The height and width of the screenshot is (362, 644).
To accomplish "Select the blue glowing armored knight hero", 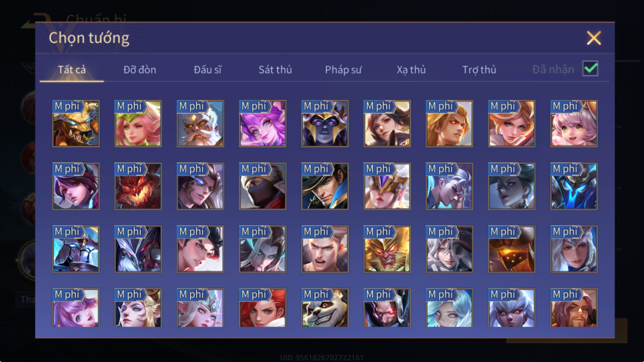I will (x=574, y=186).
